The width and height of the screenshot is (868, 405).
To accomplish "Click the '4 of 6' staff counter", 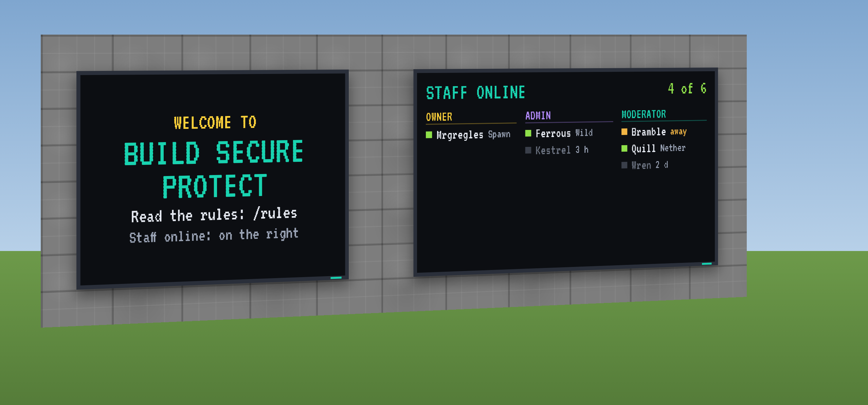I will (687, 89).
